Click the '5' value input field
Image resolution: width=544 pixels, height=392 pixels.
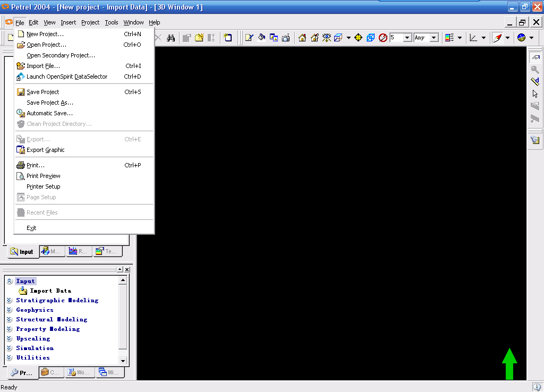397,38
